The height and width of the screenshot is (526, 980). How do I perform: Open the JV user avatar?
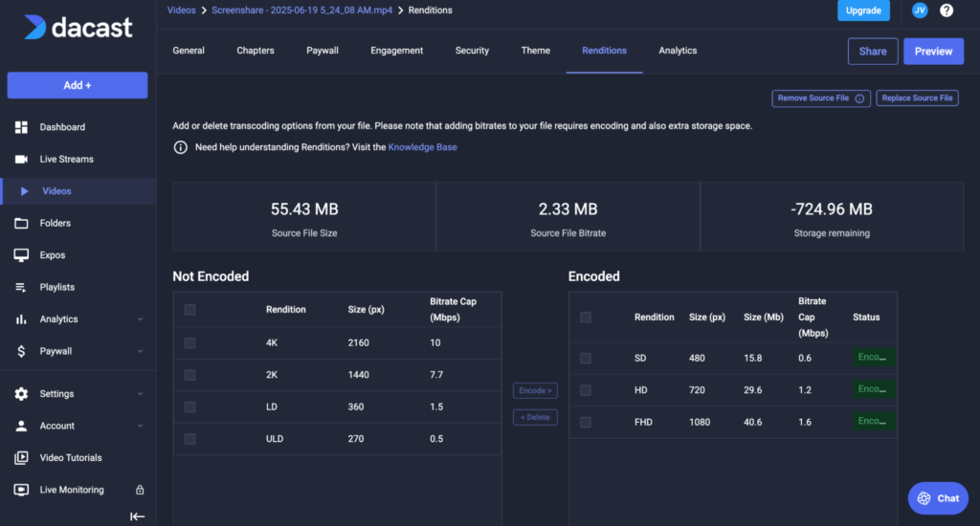(x=919, y=11)
